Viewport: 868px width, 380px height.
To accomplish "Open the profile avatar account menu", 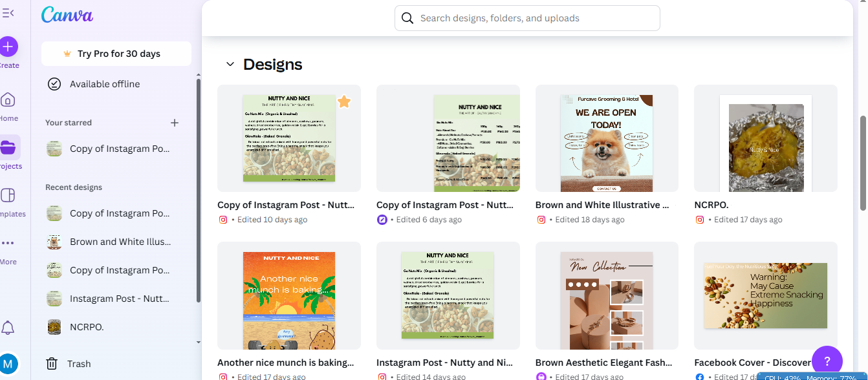I will [x=8, y=363].
